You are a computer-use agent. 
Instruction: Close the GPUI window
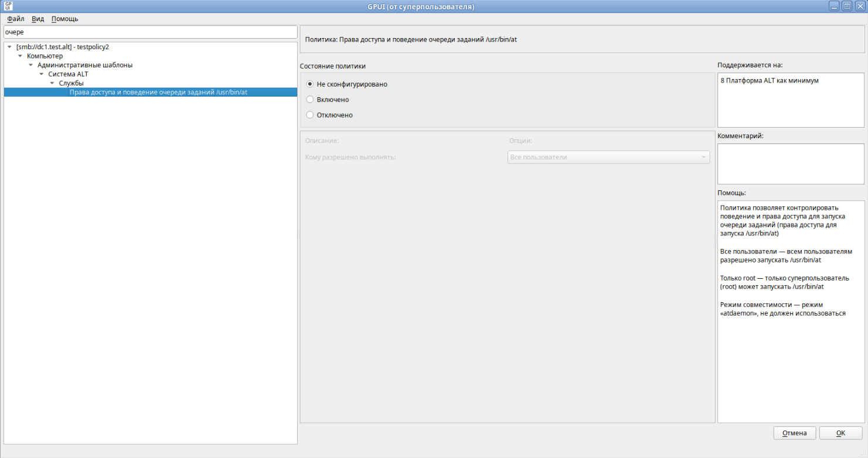click(860, 6)
